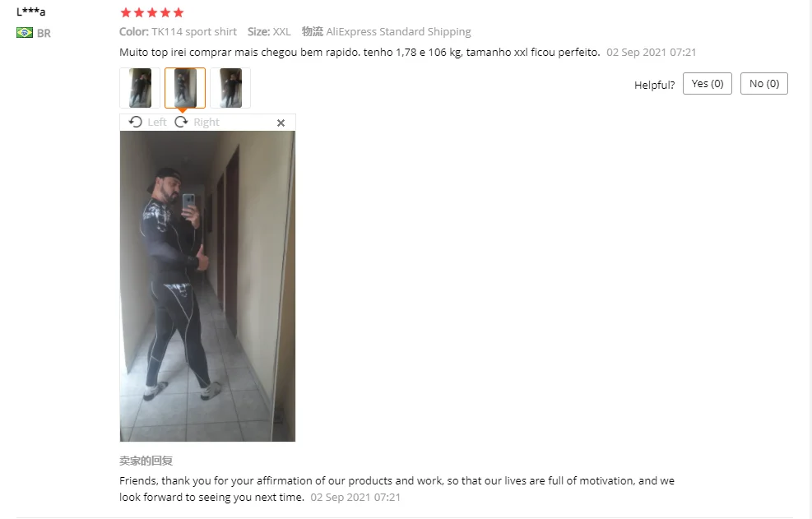Viewport: 812px width, 519px height.
Task: Select the second highlighted review thumbnail
Action: [x=185, y=88]
